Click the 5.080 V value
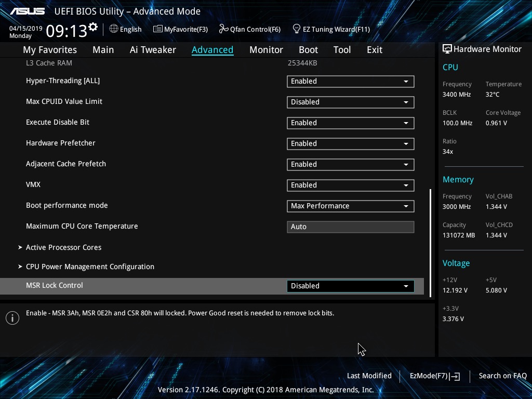The height and width of the screenshot is (399, 532). 496,290
